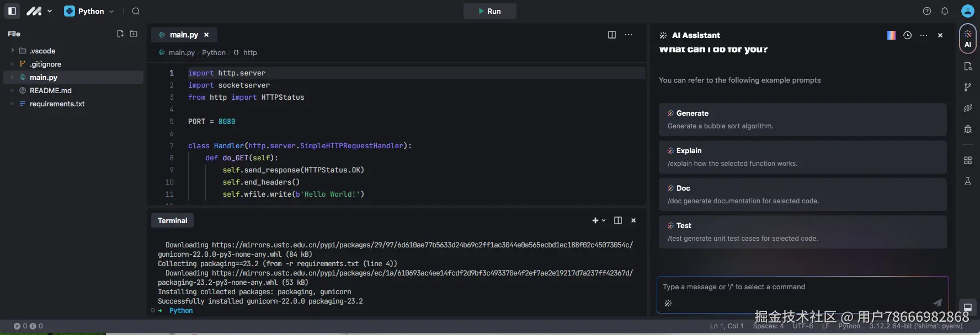The image size is (980, 335).
Task: Click the sparkle command icon in chat input
Action: tap(668, 303)
